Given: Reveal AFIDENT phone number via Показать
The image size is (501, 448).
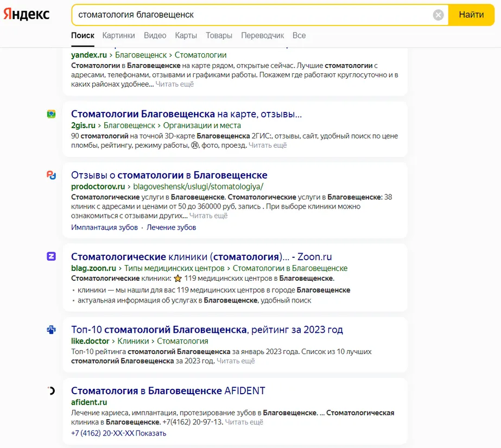Looking at the screenshot, I should pos(151,433).
